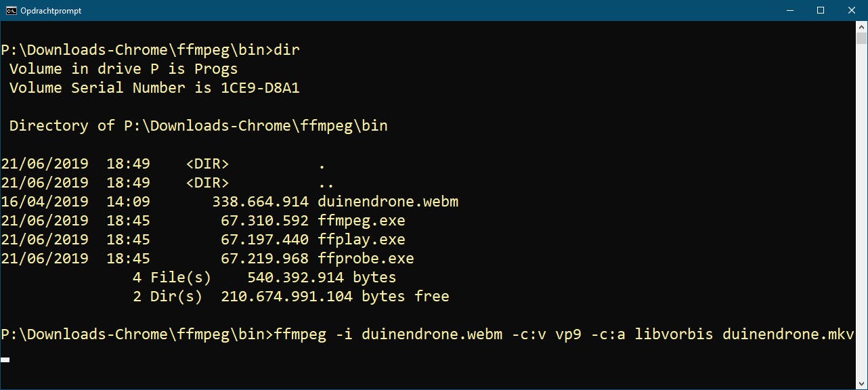Minimize the Opdrachtprompt window
Image resolution: width=868 pixels, height=390 pixels.
(790, 10)
